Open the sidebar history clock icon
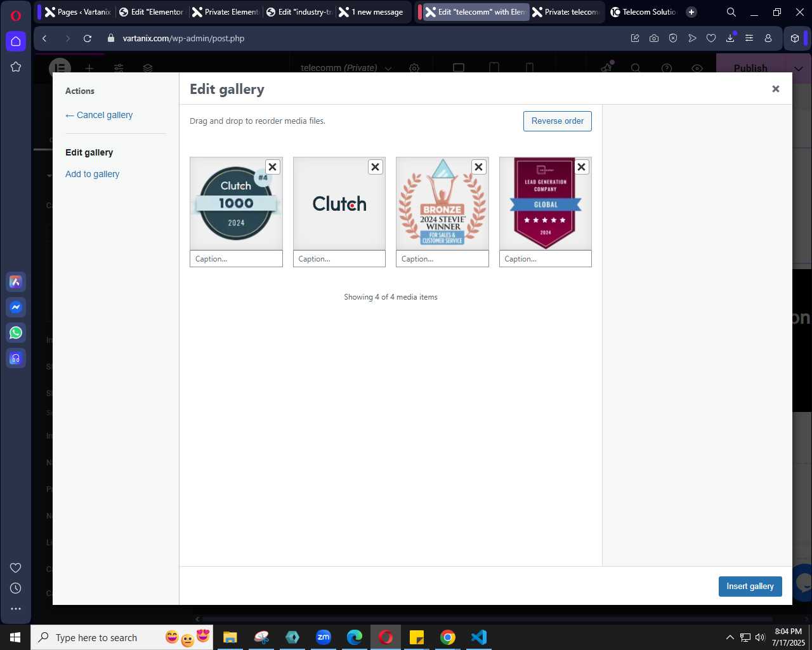 pos(16,588)
